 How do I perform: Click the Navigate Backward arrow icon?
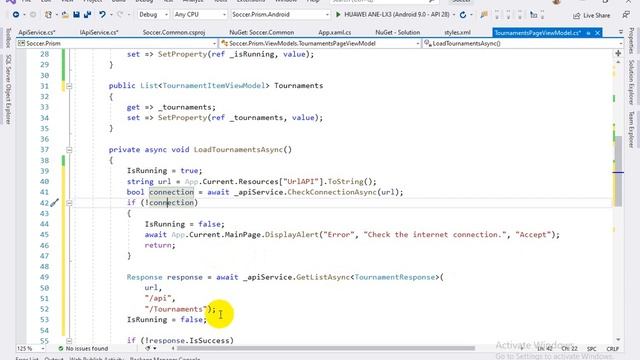(16, 15)
